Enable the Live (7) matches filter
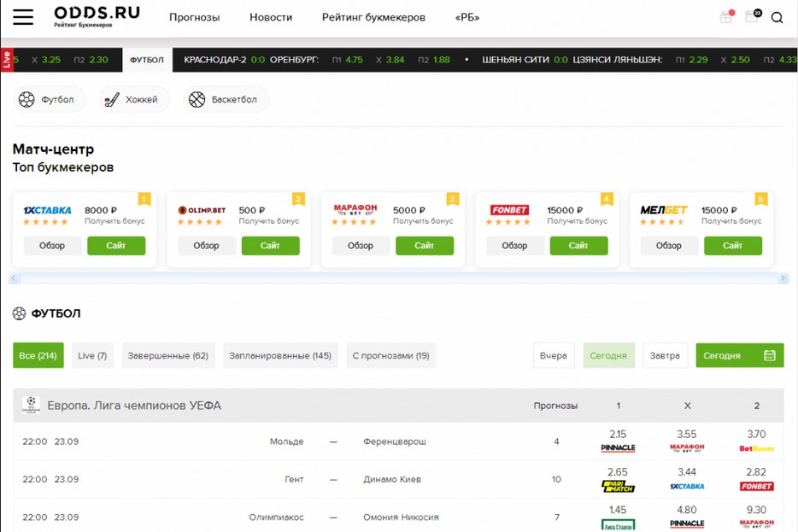This screenshot has width=798, height=532. pyautogui.click(x=91, y=355)
